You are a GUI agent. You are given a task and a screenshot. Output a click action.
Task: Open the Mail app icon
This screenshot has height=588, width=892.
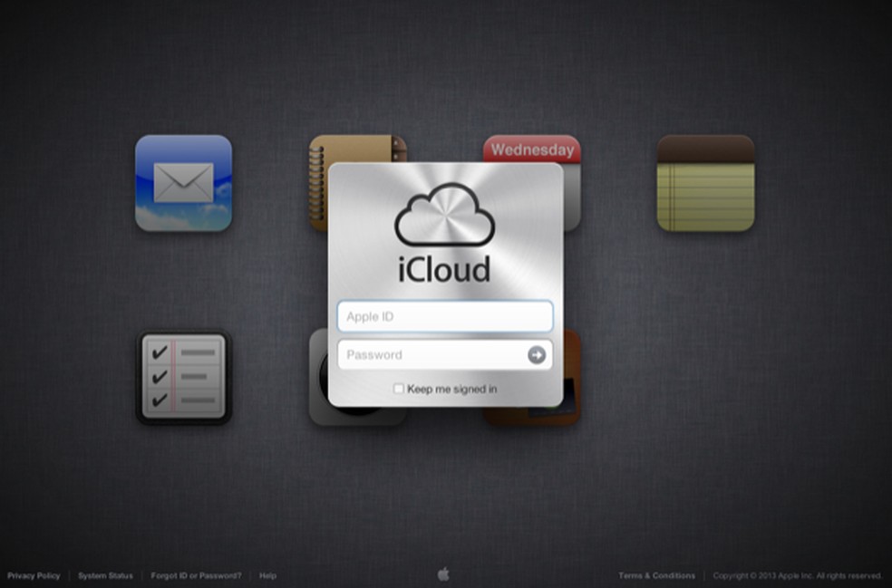[x=185, y=183]
